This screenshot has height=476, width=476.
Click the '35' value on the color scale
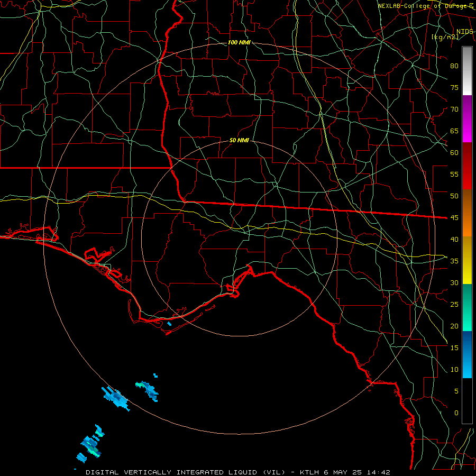click(x=454, y=261)
